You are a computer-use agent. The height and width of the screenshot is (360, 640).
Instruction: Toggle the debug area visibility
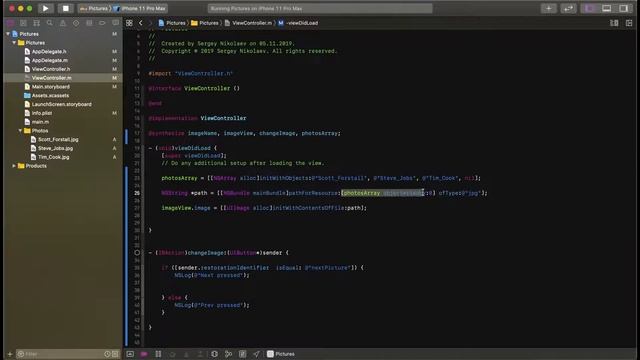click(607, 8)
